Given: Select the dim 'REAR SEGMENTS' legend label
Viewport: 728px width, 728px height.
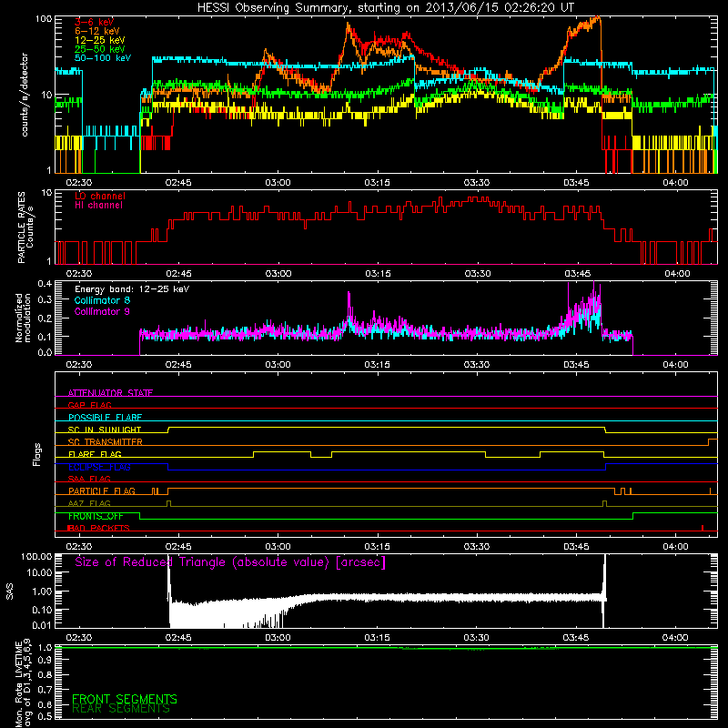Looking at the screenshot, I should 121,709.
